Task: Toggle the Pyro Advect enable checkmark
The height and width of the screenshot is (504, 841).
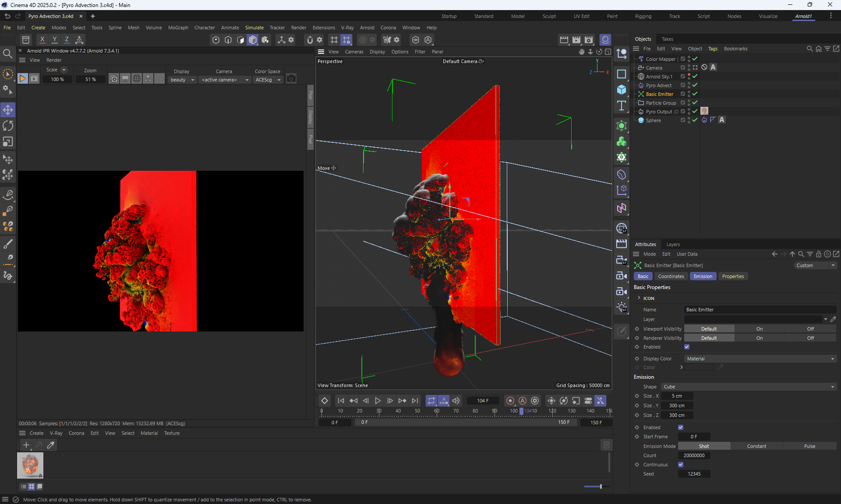Action: 695,85
